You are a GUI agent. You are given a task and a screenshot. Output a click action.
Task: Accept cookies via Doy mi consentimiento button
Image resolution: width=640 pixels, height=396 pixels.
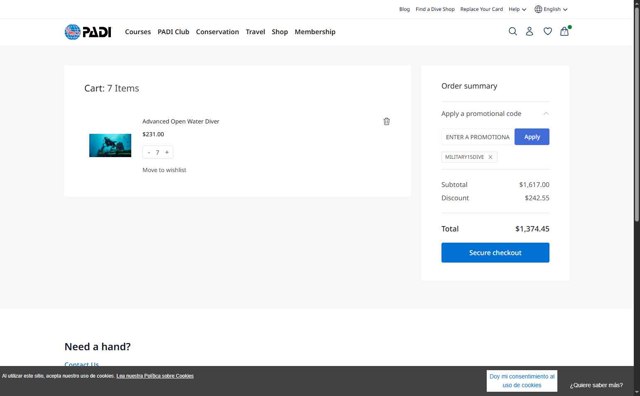click(x=522, y=381)
